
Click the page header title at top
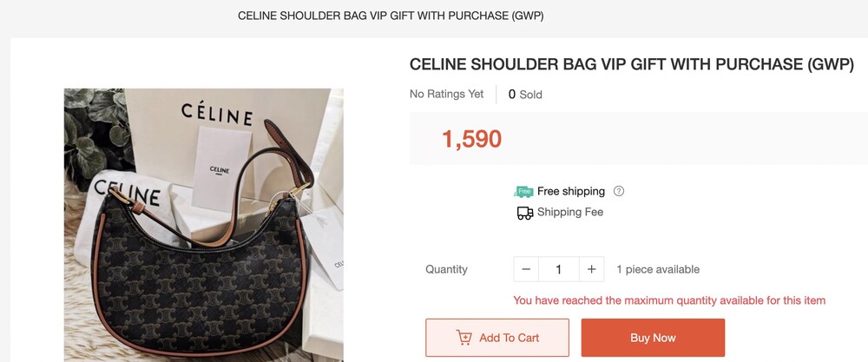tap(391, 16)
